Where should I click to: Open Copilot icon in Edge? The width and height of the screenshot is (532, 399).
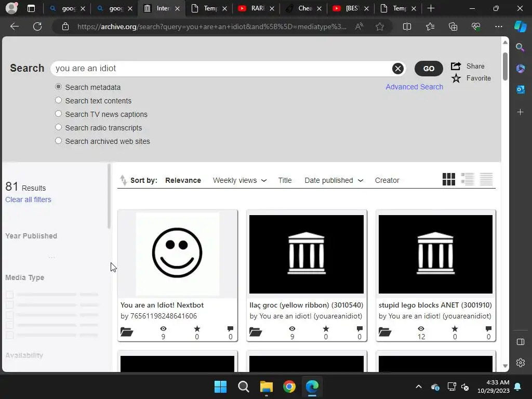tap(520, 26)
